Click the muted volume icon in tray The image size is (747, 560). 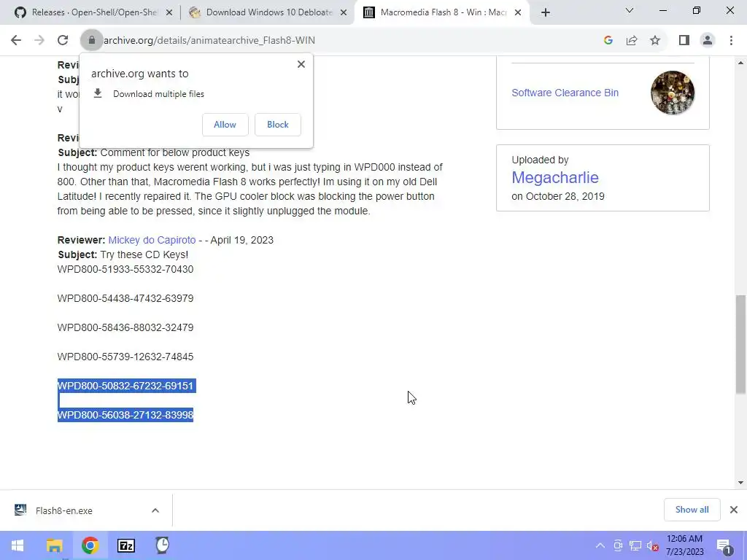653,545
